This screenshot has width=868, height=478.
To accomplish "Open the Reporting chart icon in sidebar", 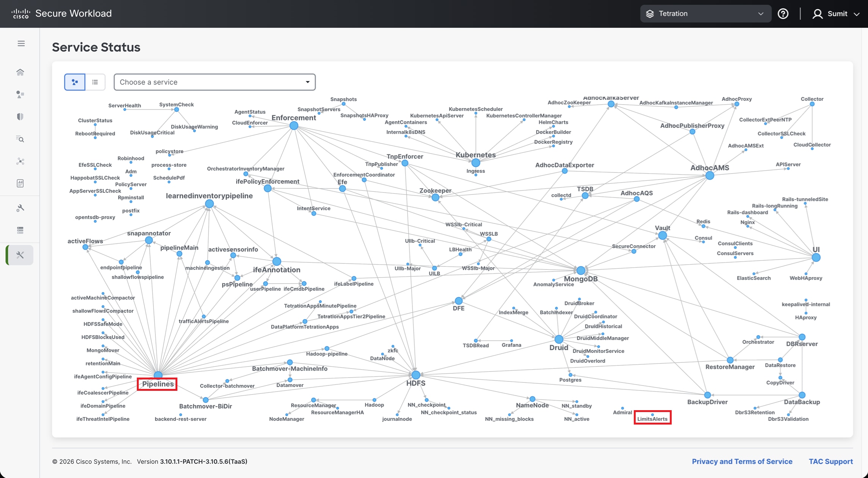I will click(x=20, y=183).
